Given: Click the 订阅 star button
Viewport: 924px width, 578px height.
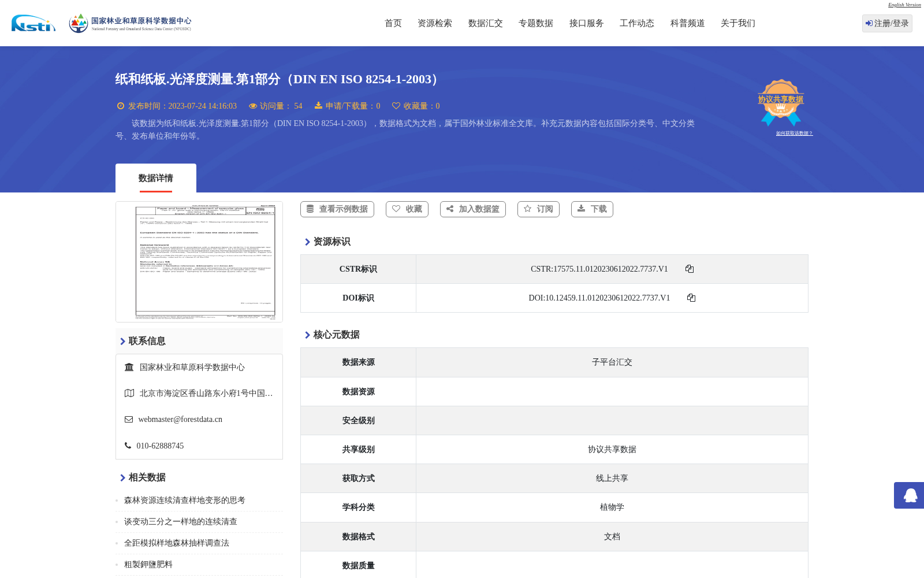Looking at the screenshot, I should [x=539, y=209].
